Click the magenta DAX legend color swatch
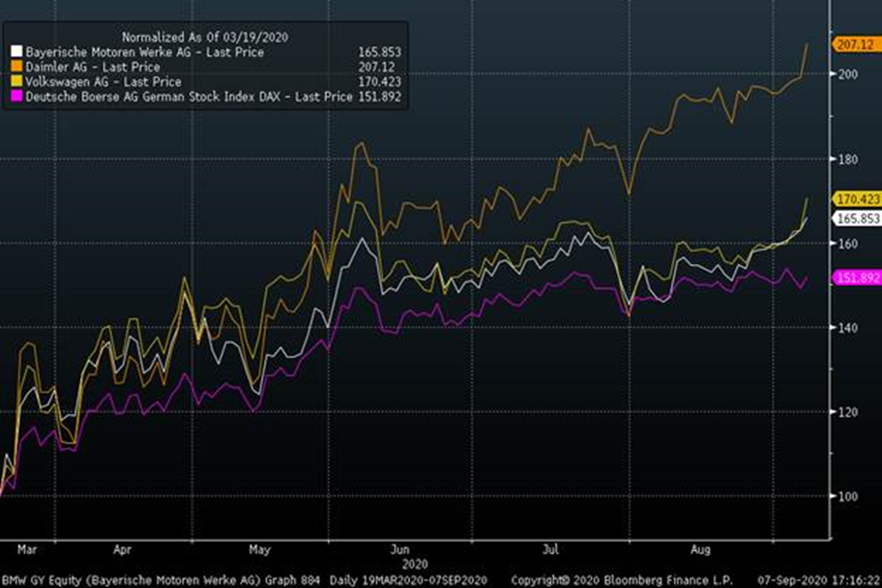Viewport: 882px width, 588px height. click(16, 96)
